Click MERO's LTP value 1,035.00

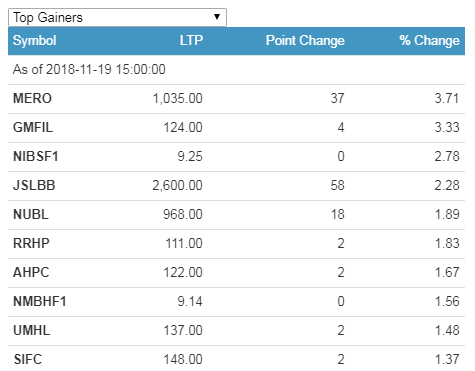pos(177,99)
